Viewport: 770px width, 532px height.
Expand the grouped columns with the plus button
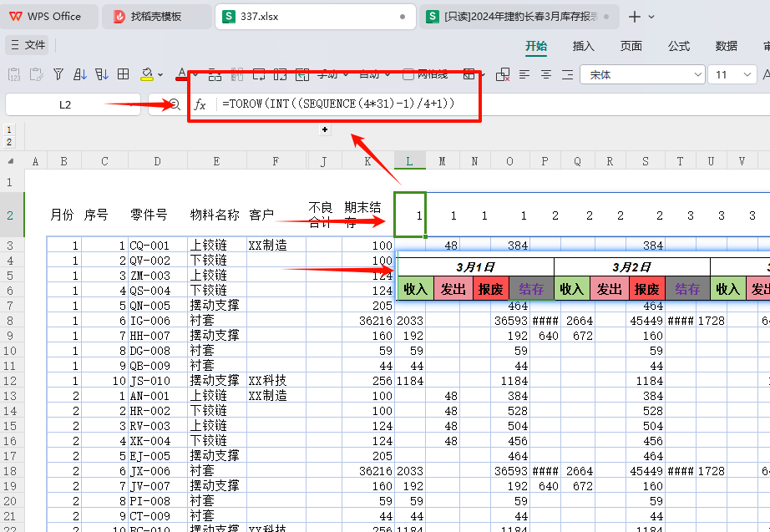pyautogui.click(x=325, y=129)
